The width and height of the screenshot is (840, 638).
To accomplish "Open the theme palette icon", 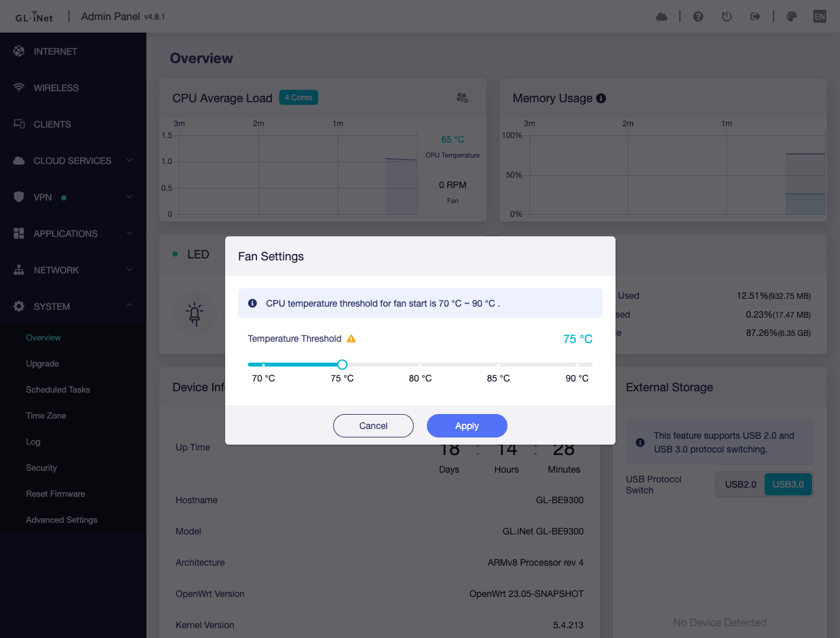I will tap(792, 17).
